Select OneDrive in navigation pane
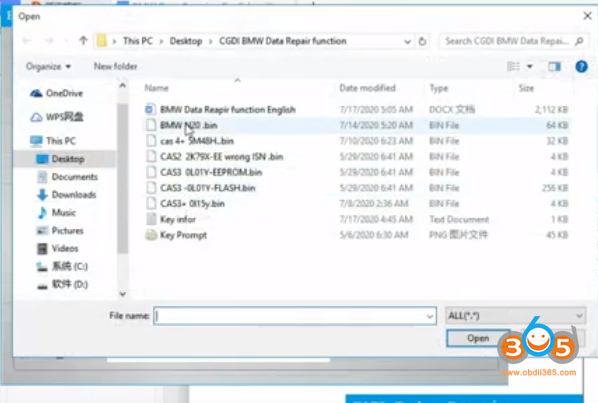 57,93
